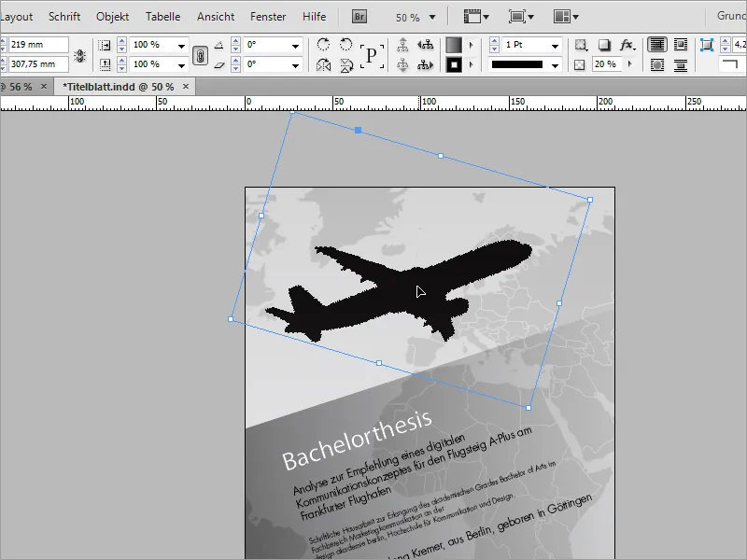Enable wrap around object shape
747x560 pixels.
click(x=657, y=64)
